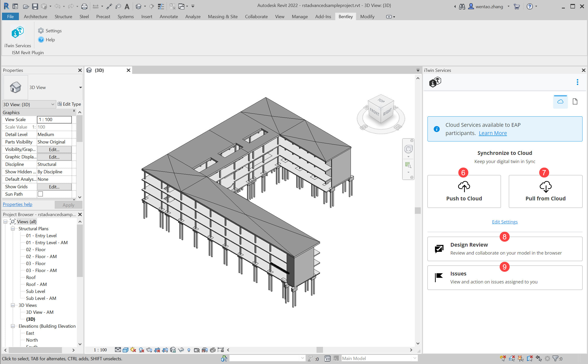Click the Edit Settings link
This screenshot has width=588, height=364.
pyautogui.click(x=504, y=222)
